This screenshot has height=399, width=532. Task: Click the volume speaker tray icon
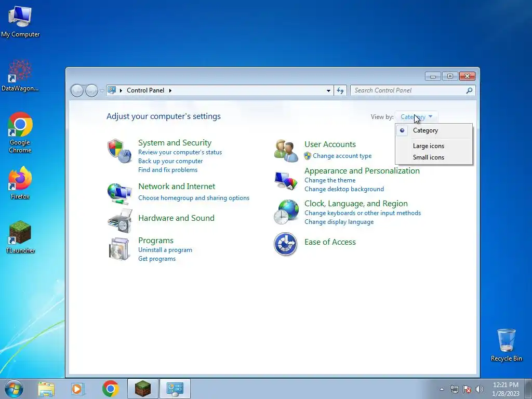coord(480,389)
